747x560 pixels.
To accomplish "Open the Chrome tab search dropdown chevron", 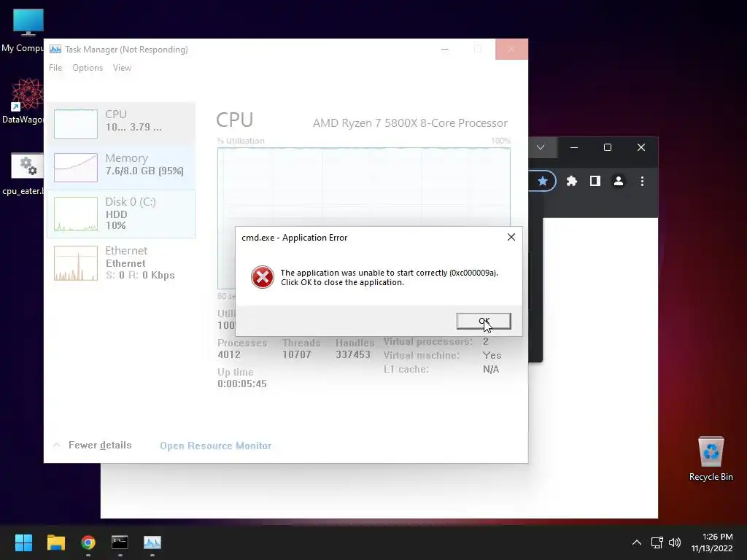I will pyautogui.click(x=541, y=147).
